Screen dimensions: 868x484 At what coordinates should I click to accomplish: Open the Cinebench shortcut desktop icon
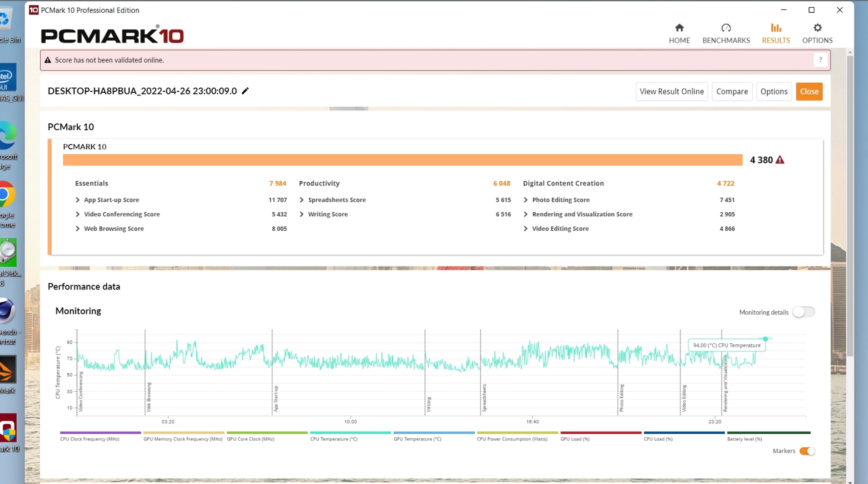coord(8,320)
